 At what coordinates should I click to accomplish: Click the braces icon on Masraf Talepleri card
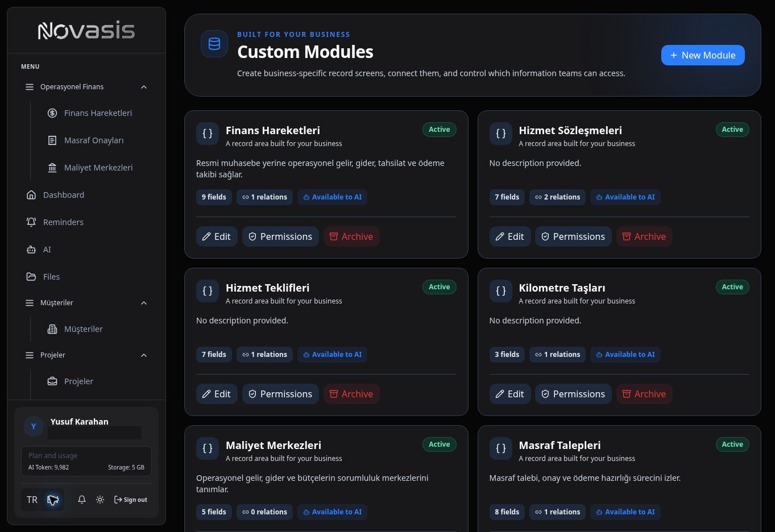(501, 448)
